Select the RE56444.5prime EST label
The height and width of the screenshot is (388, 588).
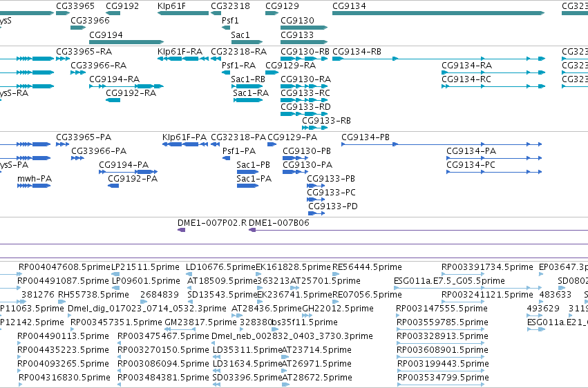point(367,267)
